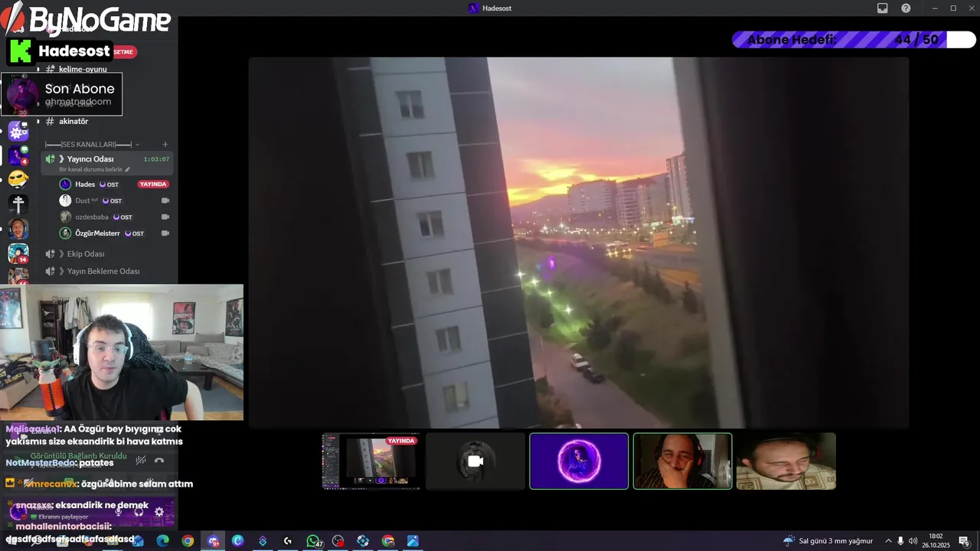The height and width of the screenshot is (551, 980).
Task: Edit channel status pencil under Yayıncı Odası
Action: click(x=128, y=169)
